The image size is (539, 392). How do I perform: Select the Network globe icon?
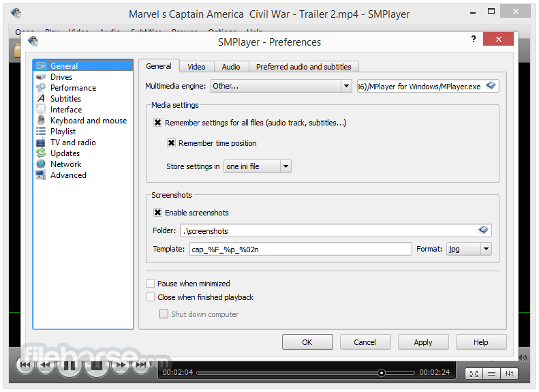click(41, 164)
